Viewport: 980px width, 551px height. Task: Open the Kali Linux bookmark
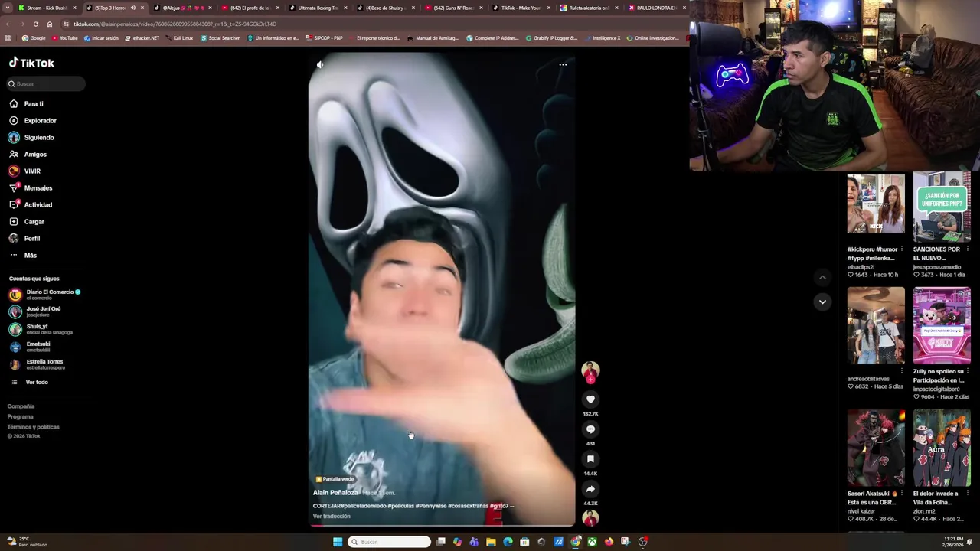click(179, 38)
